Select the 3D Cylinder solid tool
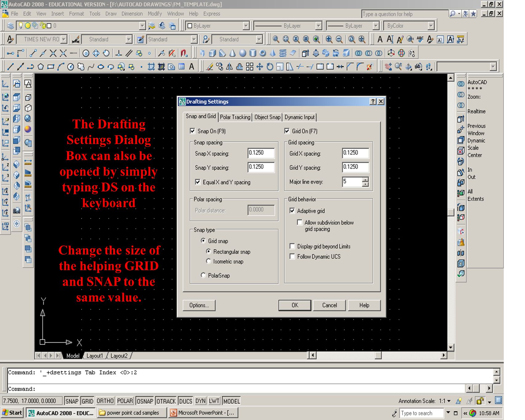525x420 pixels. click(x=253, y=53)
